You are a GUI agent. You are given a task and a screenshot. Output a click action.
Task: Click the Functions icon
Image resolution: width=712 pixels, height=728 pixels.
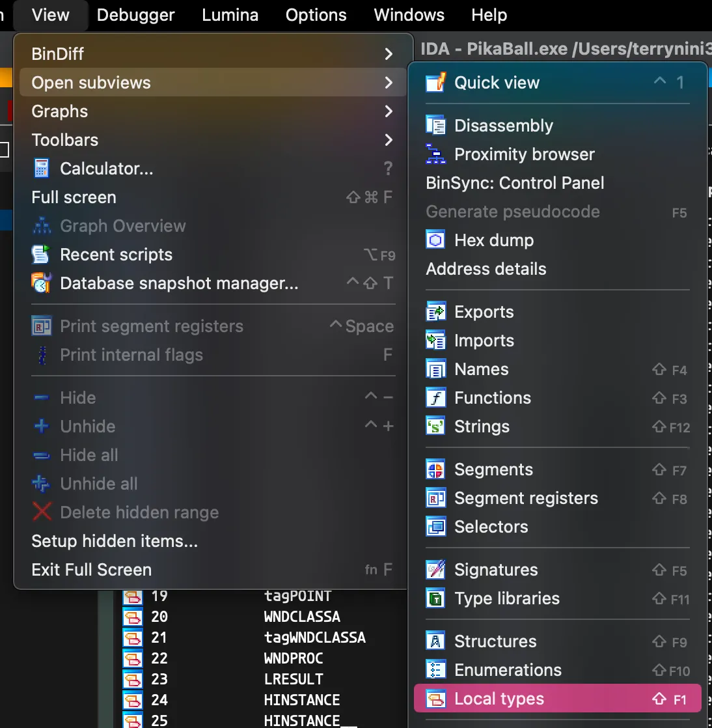pyautogui.click(x=436, y=398)
